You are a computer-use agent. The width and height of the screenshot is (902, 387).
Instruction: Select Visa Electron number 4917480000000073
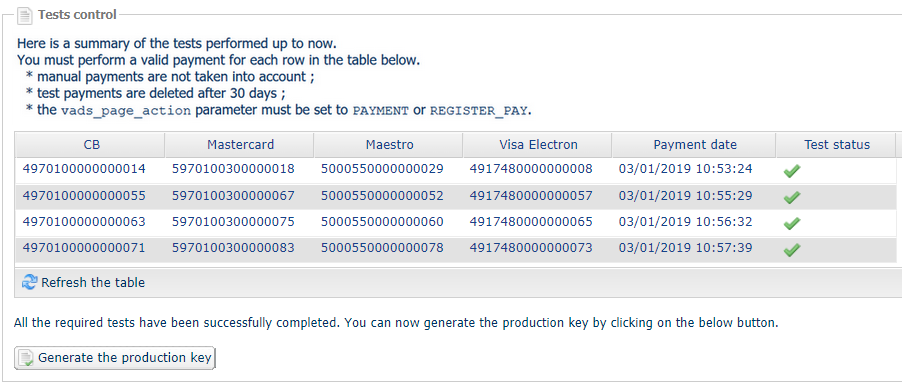(x=531, y=248)
